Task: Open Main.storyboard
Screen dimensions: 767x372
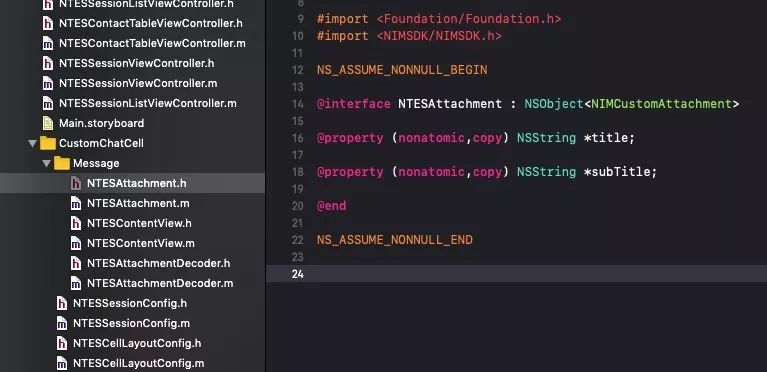Action: coord(101,123)
